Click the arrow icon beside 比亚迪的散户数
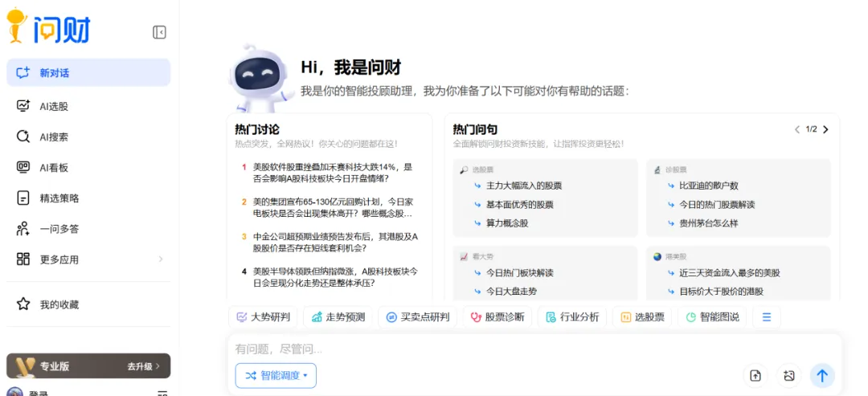 click(671, 186)
